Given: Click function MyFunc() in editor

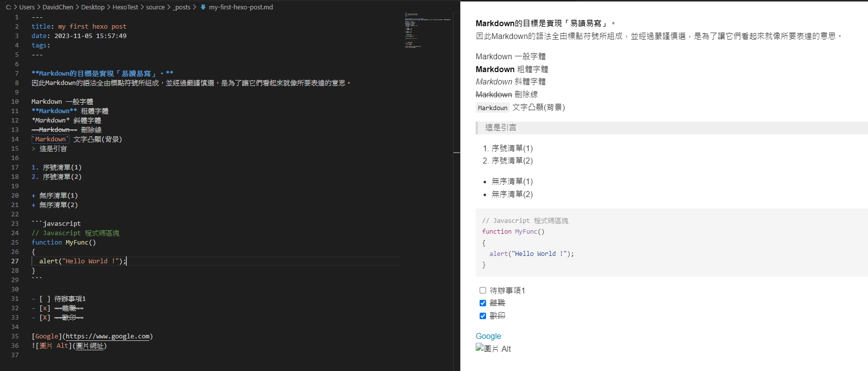Looking at the screenshot, I should coord(64,243).
